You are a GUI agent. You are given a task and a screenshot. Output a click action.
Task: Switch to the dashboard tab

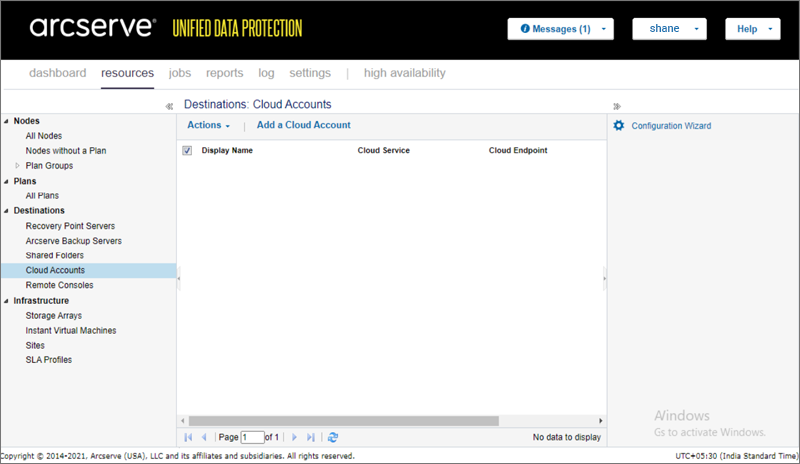[58, 73]
